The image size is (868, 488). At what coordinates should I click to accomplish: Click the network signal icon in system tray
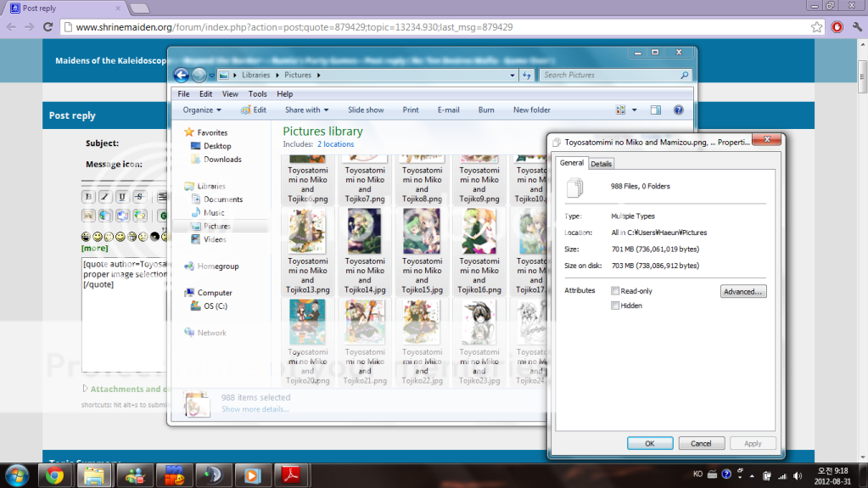coord(782,476)
